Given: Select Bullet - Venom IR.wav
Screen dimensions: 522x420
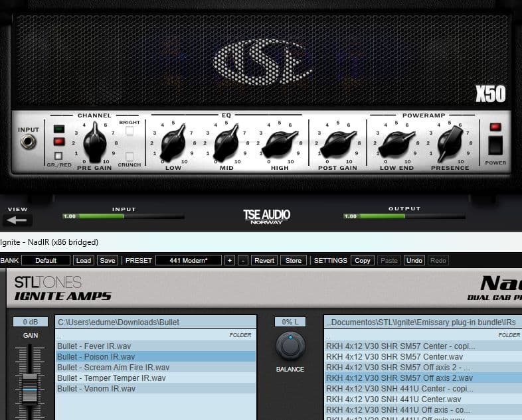Looking at the screenshot, I should click(x=155, y=389).
